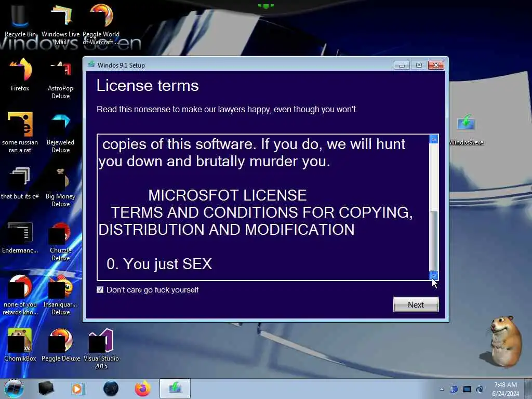This screenshot has height=399, width=532.
Task: Select Visual Studio 2015 desktop icon
Action: pyautogui.click(x=101, y=348)
